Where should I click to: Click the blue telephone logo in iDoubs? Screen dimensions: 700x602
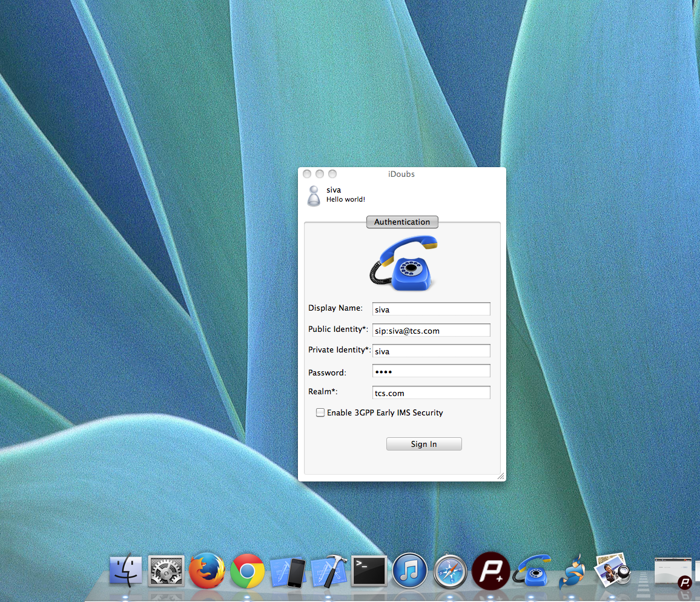pyautogui.click(x=402, y=263)
